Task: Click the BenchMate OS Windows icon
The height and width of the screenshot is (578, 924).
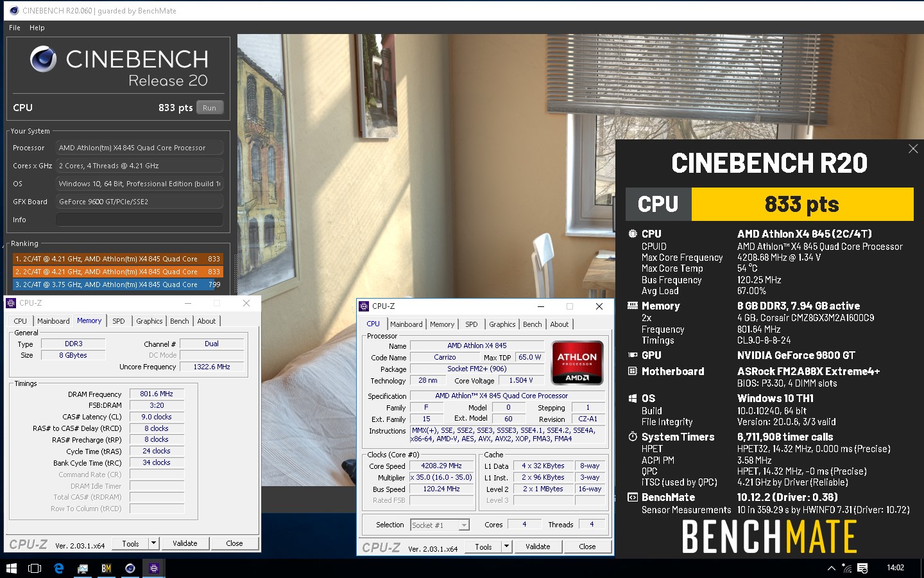Action: pos(633,398)
